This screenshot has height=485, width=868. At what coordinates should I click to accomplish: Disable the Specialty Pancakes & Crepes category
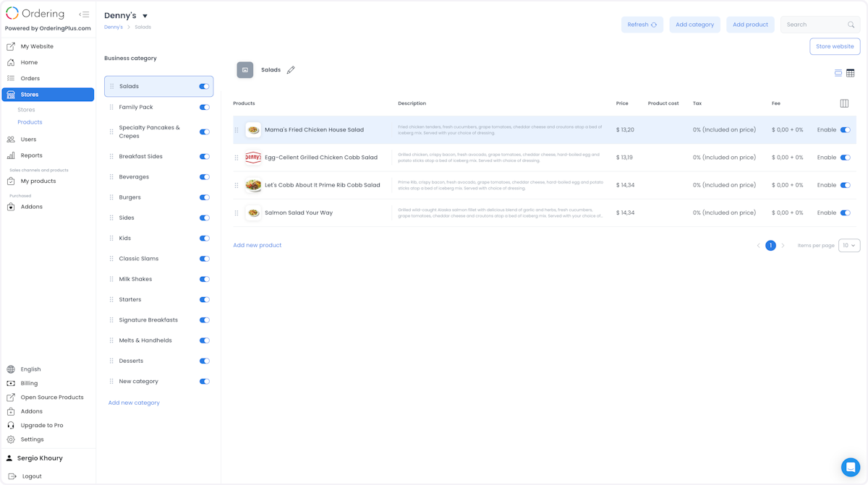click(x=205, y=132)
